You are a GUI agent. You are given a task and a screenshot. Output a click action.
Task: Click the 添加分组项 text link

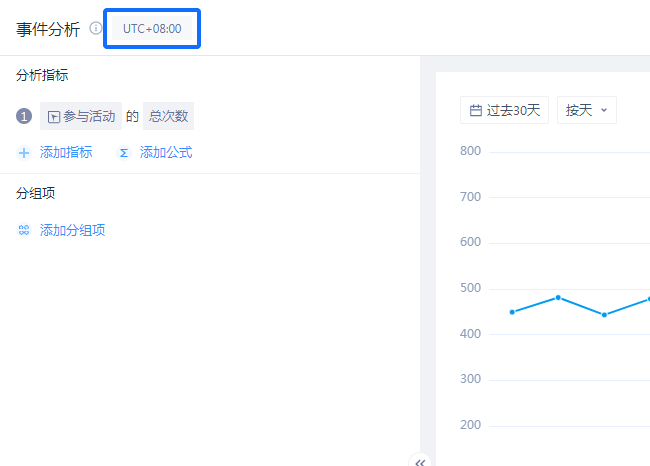click(72, 231)
